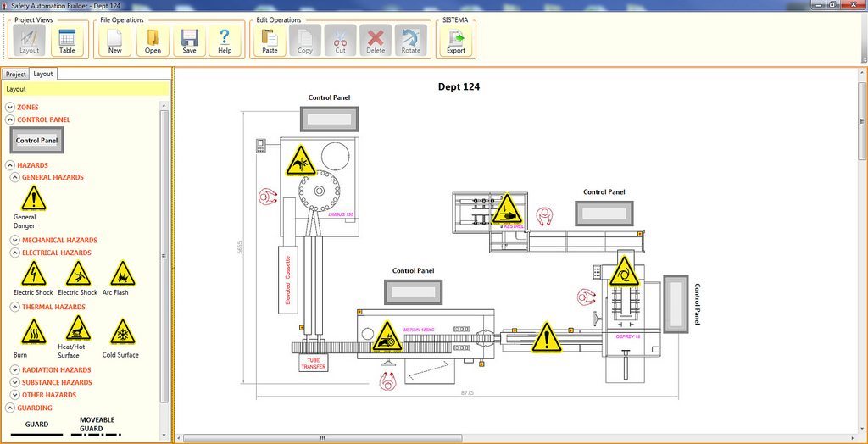The width and height of the screenshot is (868, 444).
Task: Collapse the ZONES section
Action: point(10,108)
